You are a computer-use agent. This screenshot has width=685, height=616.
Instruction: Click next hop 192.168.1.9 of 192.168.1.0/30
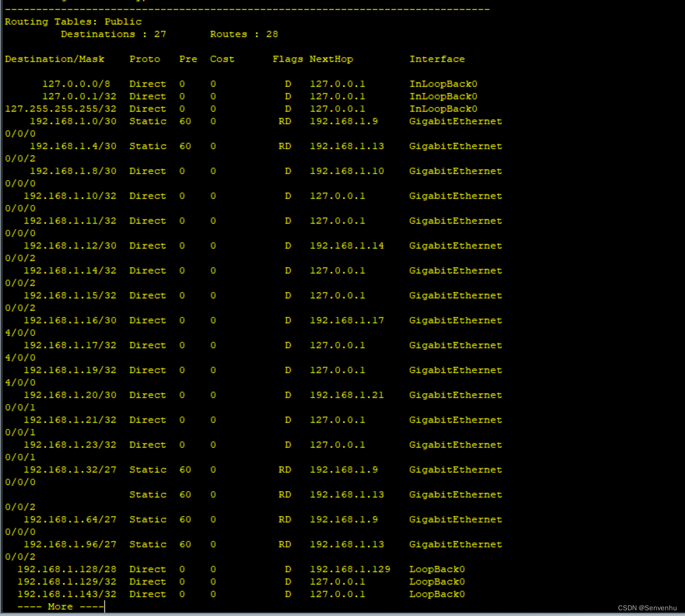coord(344,121)
